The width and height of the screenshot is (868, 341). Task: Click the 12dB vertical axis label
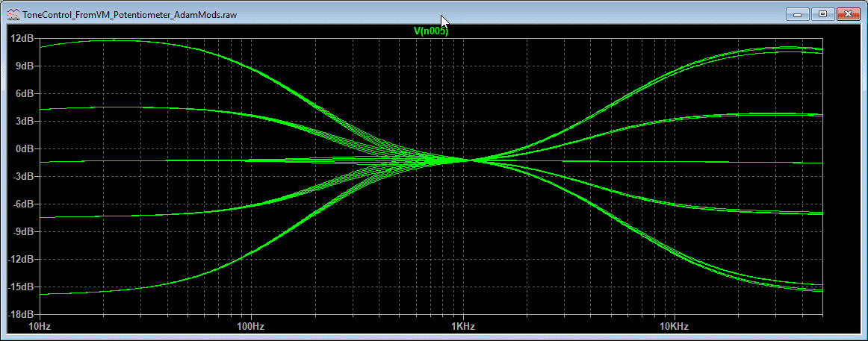tap(23, 38)
